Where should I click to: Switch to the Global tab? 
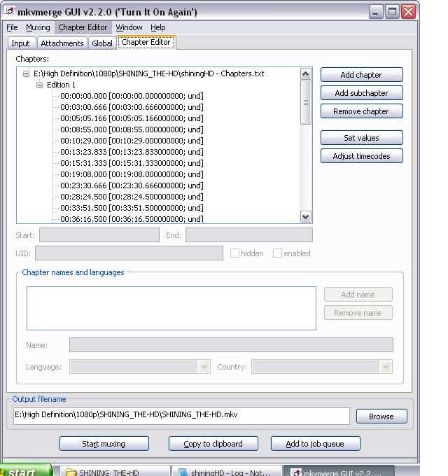[x=102, y=43]
